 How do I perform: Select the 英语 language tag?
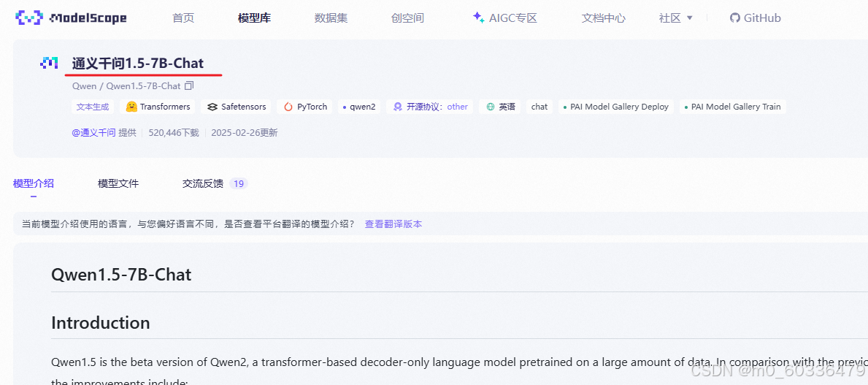[500, 107]
